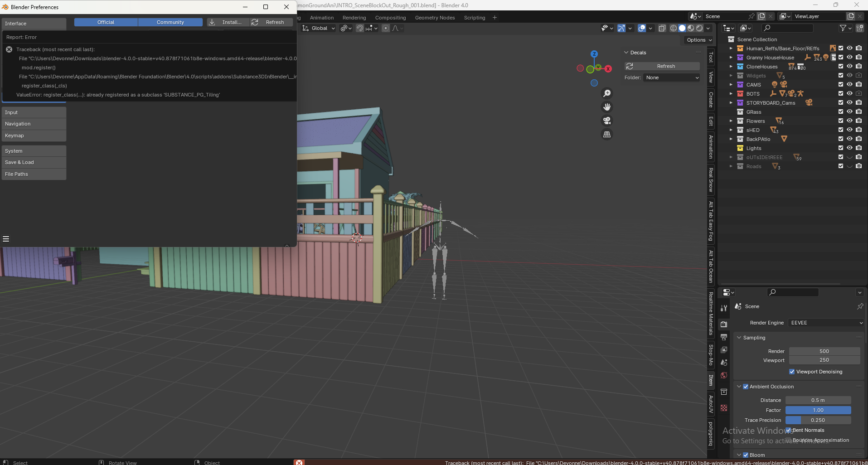Disable Viewport Denoising under Sampling

(792, 372)
